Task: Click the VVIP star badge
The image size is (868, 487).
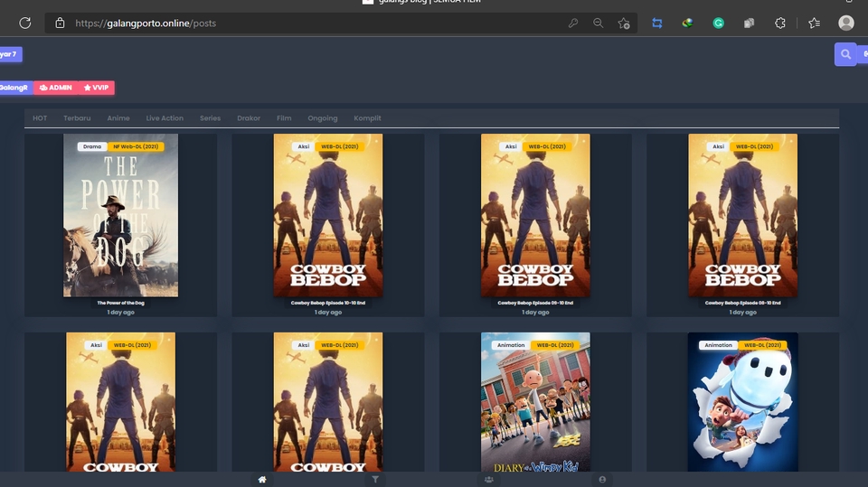Action: click(97, 88)
